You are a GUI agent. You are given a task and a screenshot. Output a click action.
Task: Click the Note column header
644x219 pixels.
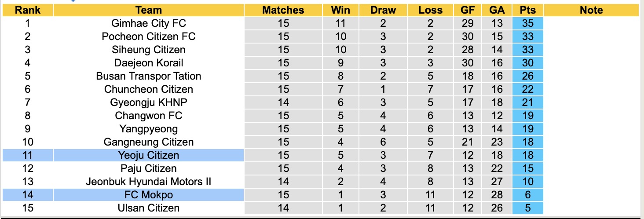point(591,10)
